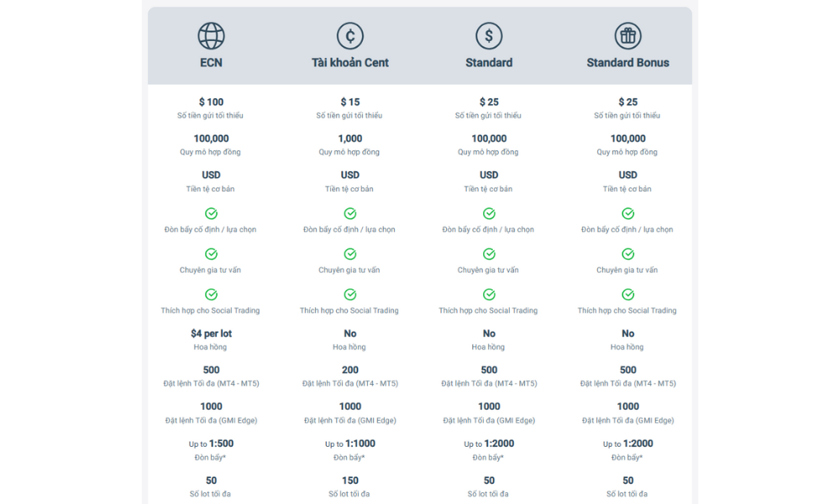840x504 pixels.
Task: Click the ECN globe icon
Action: pos(211,36)
